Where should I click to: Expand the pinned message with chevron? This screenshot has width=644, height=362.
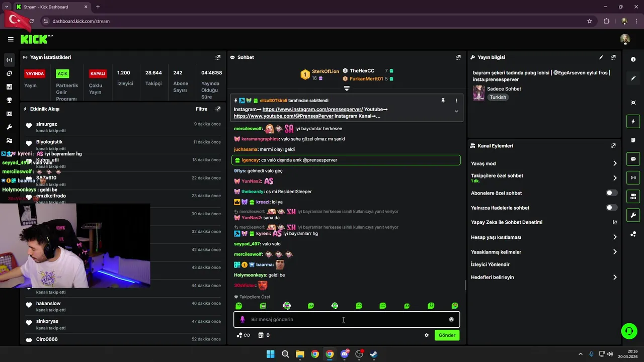pyautogui.click(x=456, y=111)
